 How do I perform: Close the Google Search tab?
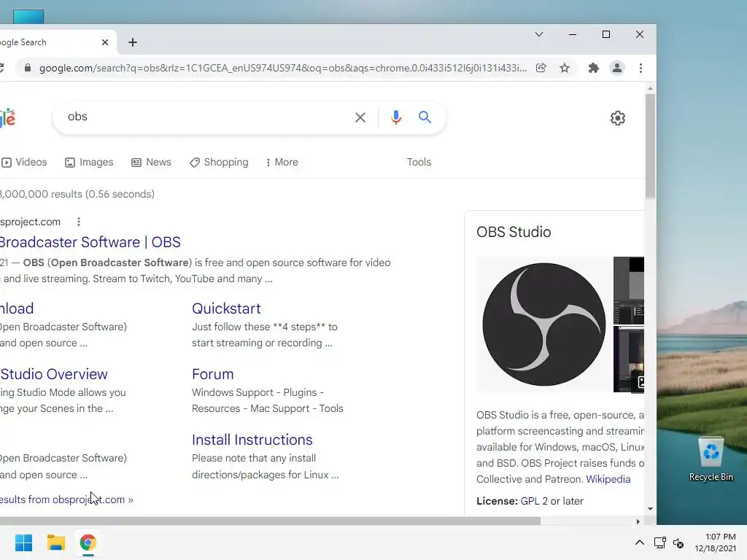click(105, 42)
